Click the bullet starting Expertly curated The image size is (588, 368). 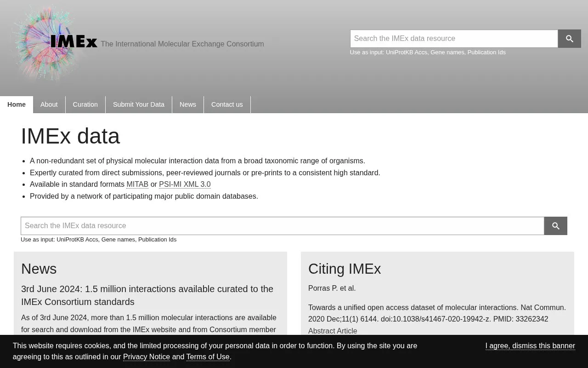205,173
